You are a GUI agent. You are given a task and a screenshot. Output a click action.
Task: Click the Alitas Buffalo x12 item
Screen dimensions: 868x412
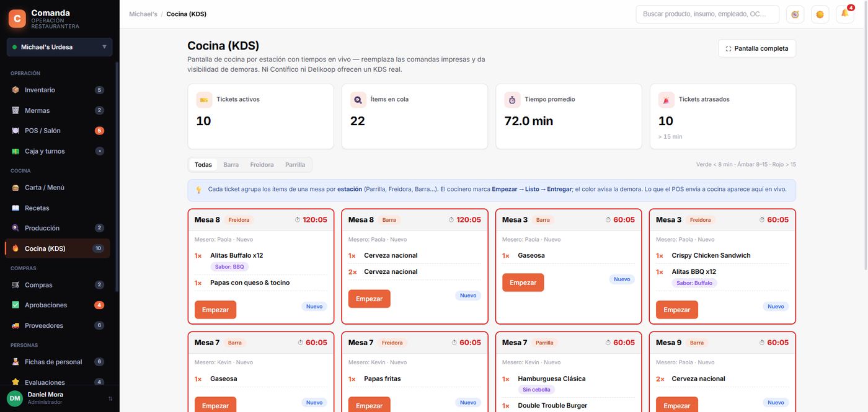[x=237, y=255]
